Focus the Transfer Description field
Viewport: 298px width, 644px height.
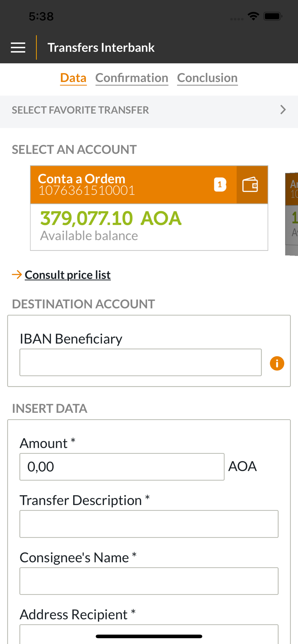149,524
